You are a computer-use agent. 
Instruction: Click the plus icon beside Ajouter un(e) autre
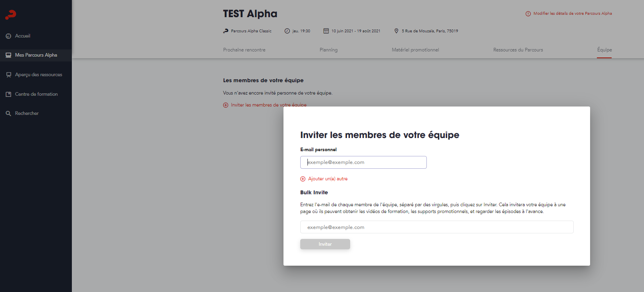click(x=303, y=179)
